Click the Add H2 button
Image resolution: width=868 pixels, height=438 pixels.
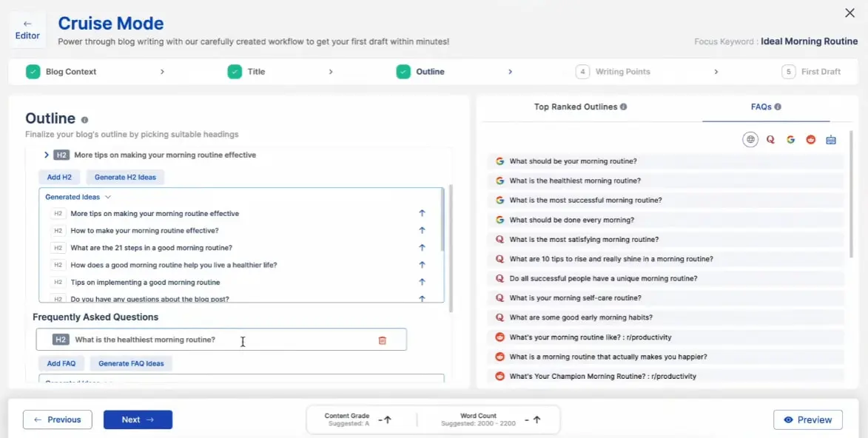pyautogui.click(x=59, y=177)
